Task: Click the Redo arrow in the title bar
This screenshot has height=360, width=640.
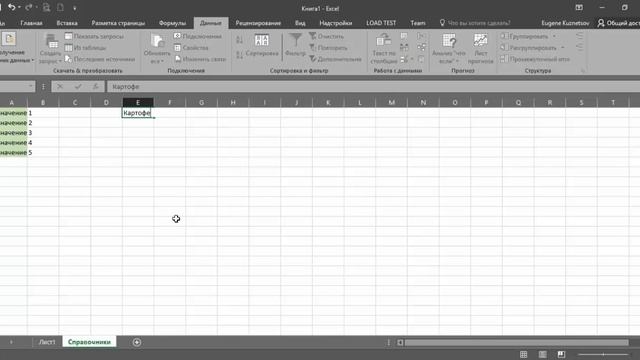Action: 28,7
